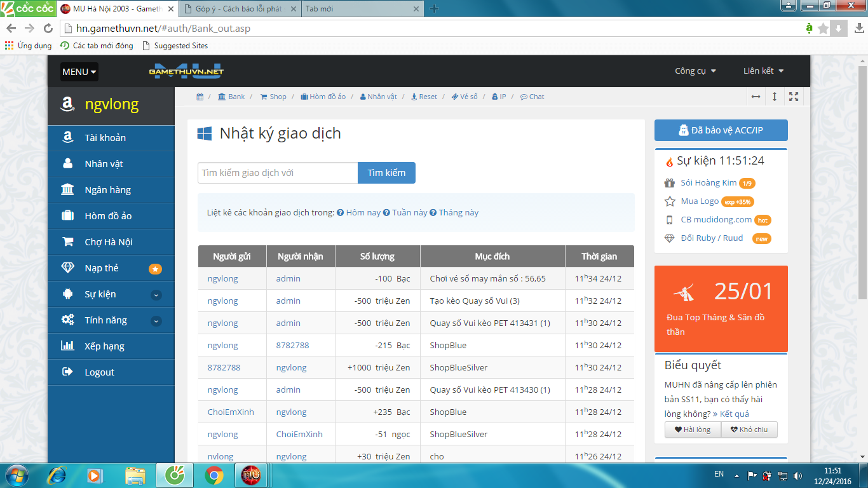
Task: Open Sói Hoàng Kim event link
Action: (x=709, y=183)
